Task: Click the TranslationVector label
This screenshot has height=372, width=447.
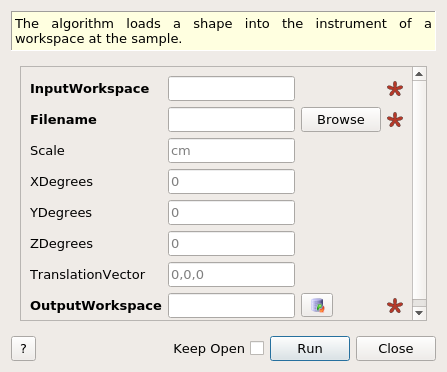Action: [x=88, y=275]
